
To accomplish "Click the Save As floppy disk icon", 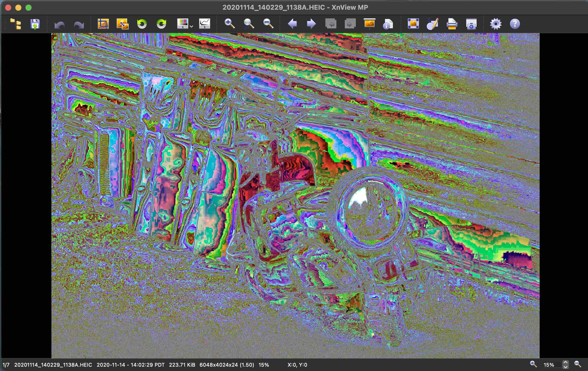I will tap(35, 24).
